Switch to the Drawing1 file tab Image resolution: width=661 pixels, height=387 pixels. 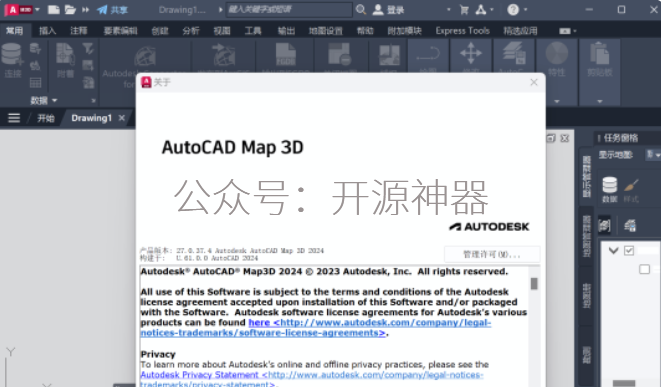(x=91, y=118)
